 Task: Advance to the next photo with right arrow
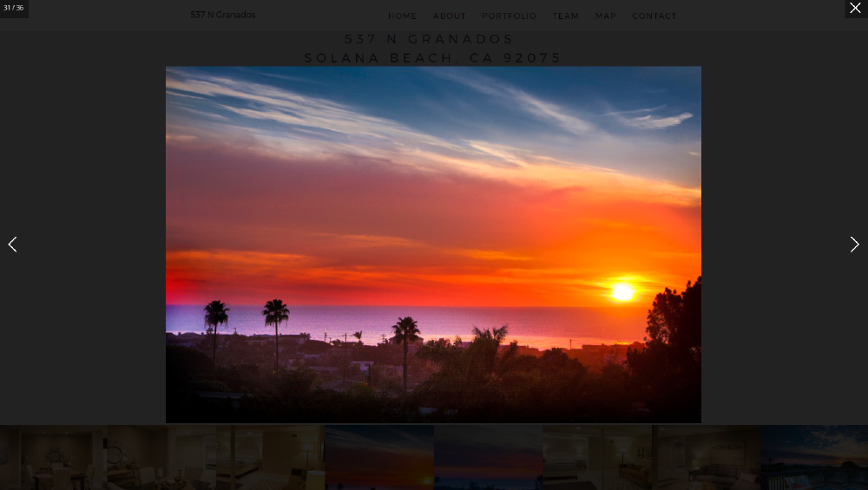[855, 245]
